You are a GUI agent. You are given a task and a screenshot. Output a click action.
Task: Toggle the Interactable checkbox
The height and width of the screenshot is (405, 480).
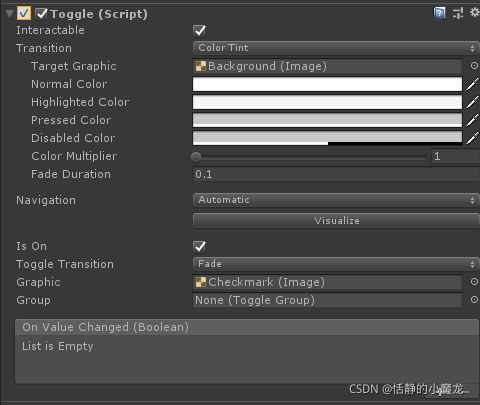[x=199, y=31]
